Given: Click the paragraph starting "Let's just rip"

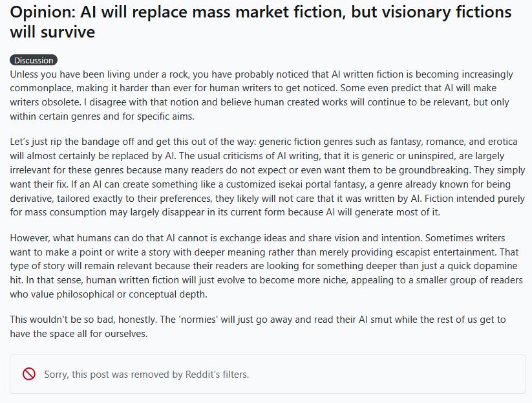Looking at the screenshot, I should pos(259,177).
